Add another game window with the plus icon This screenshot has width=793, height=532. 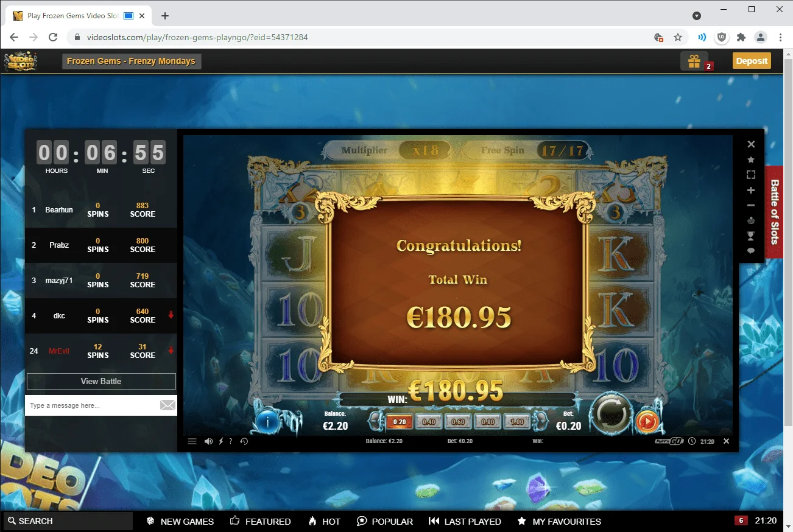click(x=751, y=191)
